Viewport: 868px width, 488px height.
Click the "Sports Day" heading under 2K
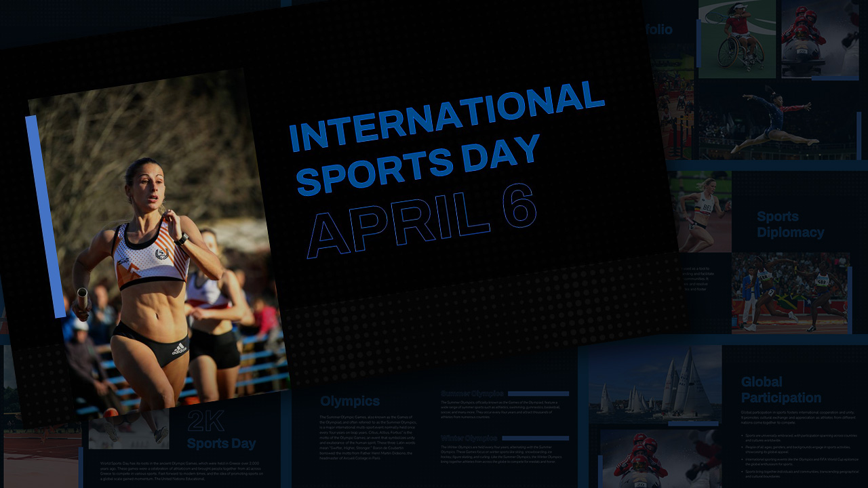click(222, 444)
